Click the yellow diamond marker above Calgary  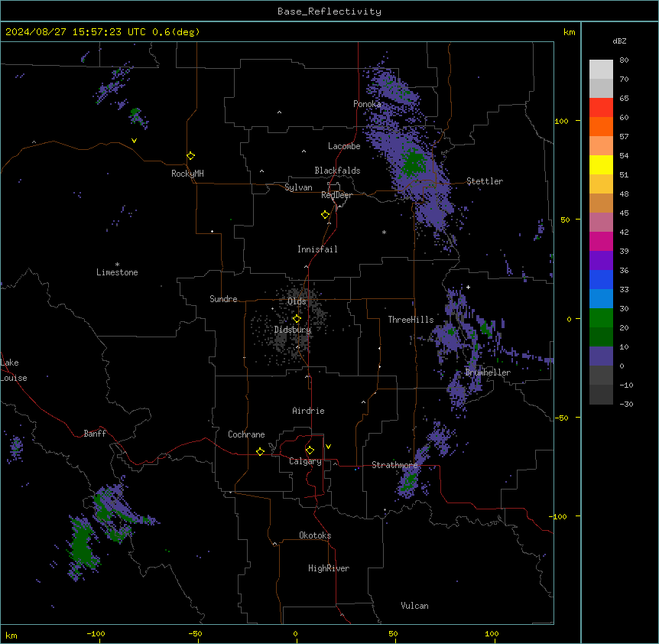point(310,450)
